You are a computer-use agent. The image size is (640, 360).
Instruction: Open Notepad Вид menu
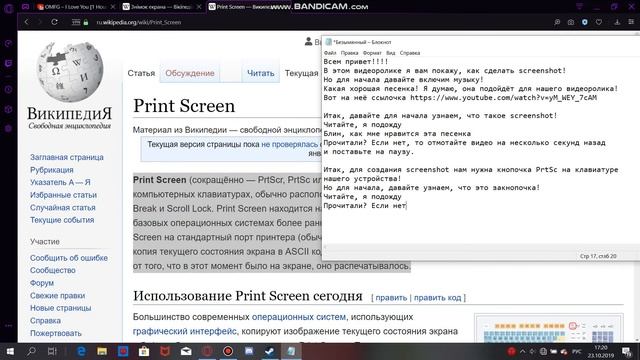[x=391, y=53]
